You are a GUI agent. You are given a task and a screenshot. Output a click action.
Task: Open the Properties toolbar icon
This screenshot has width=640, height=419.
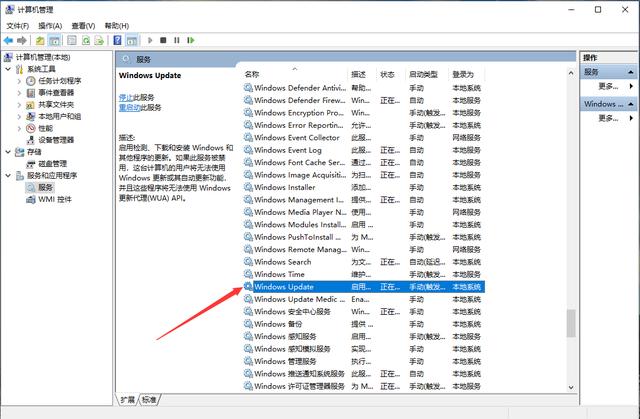tap(72, 40)
